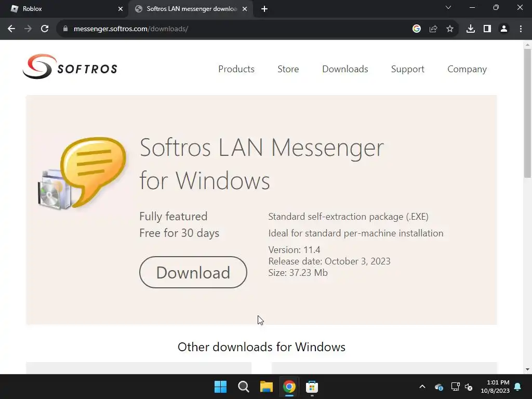Click 'Standard self-extraction package (.EXE)' text
The height and width of the screenshot is (399, 532).
click(349, 217)
